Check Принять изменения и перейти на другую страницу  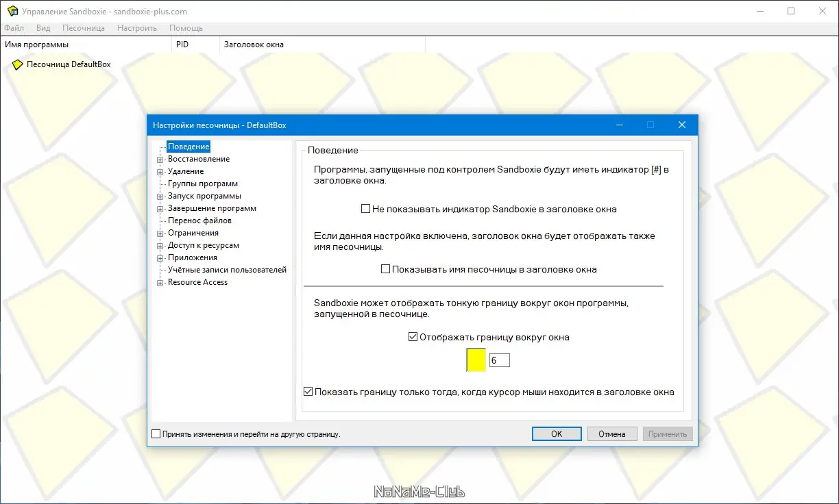156,434
